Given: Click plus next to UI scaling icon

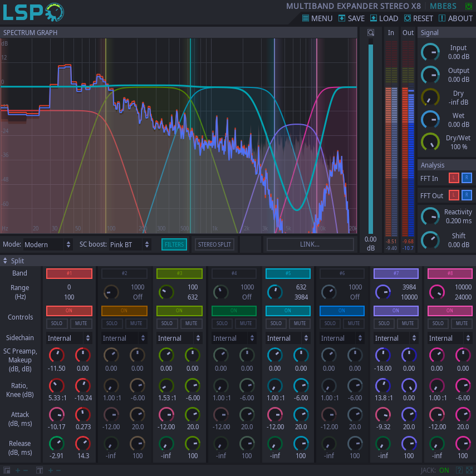Looking at the screenshot, I should [x=18, y=470].
